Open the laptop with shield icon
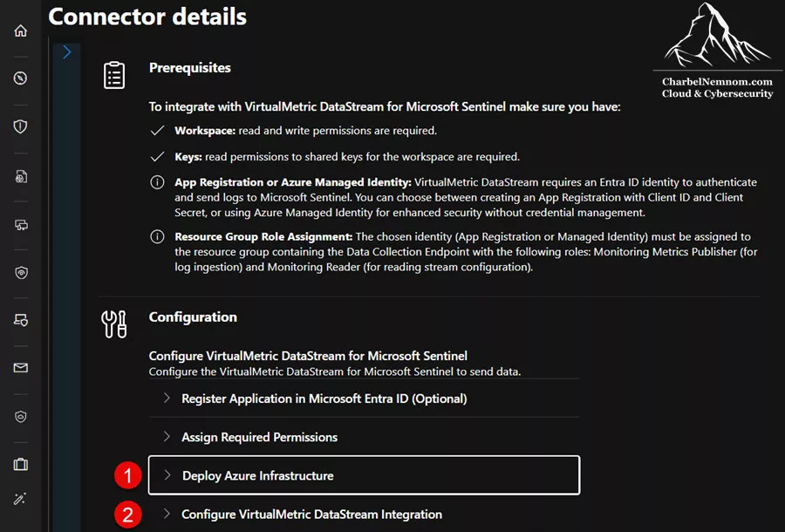Image resolution: width=785 pixels, height=532 pixels. [x=21, y=320]
